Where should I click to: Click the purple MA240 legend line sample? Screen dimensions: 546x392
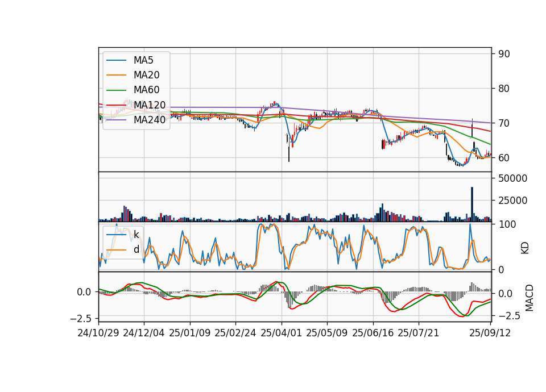click(x=116, y=120)
